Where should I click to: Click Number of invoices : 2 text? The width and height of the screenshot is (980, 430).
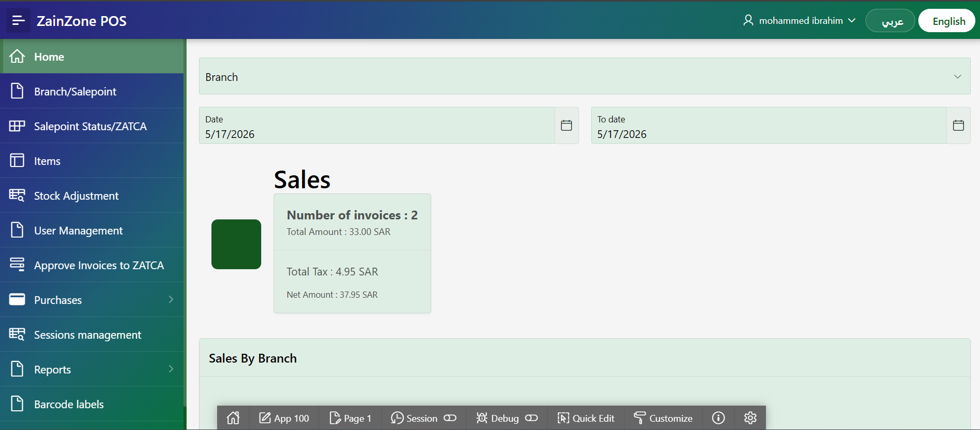(352, 215)
